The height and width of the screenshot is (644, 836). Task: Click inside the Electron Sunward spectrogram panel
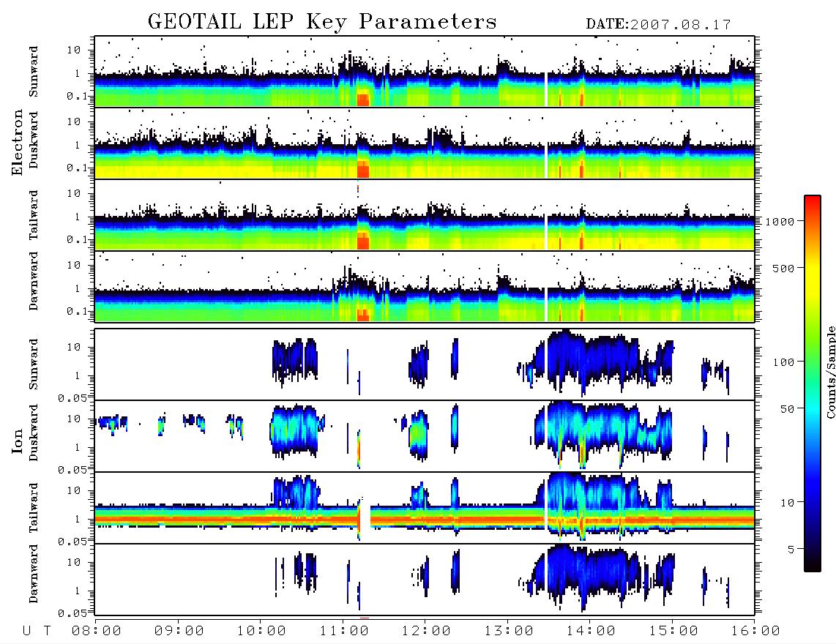[x=425, y=72]
